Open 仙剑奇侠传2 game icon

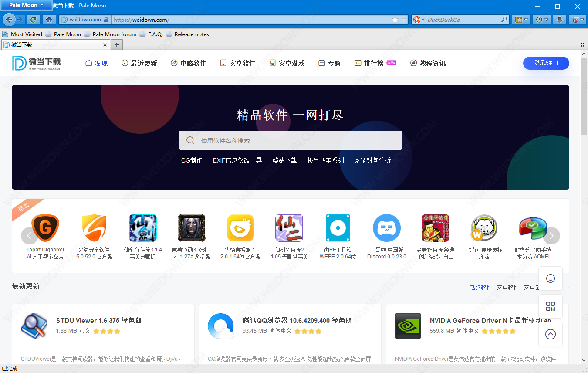coord(289,228)
